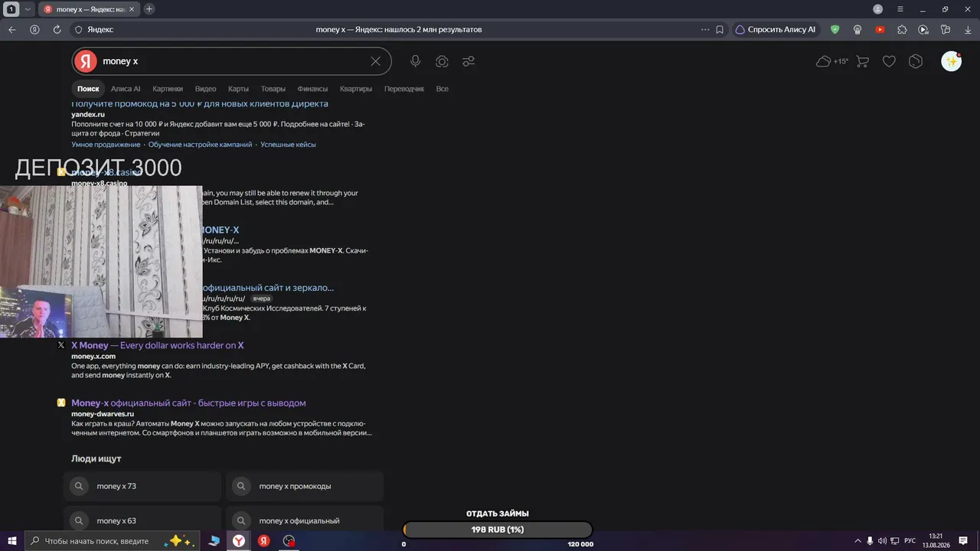Click the Windows taskbar search box

click(113, 540)
